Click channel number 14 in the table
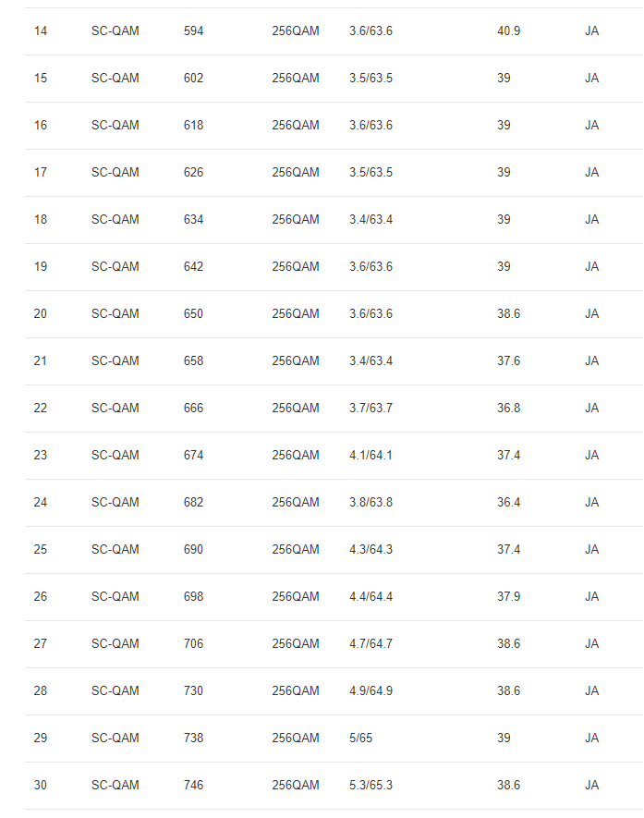644x818 pixels. [x=41, y=31]
